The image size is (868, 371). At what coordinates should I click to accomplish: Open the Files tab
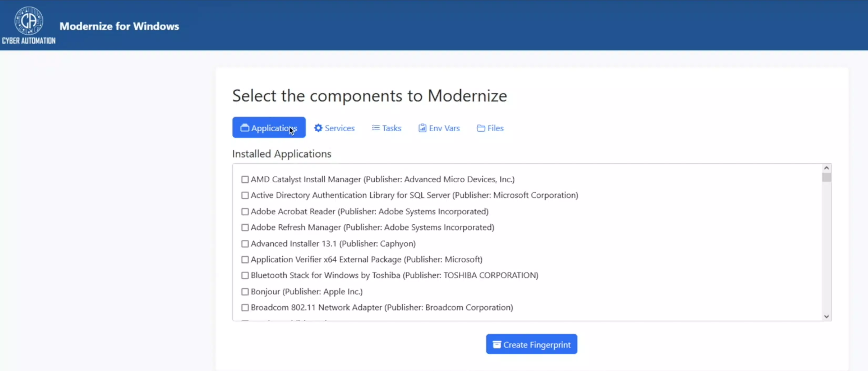pyautogui.click(x=490, y=128)
